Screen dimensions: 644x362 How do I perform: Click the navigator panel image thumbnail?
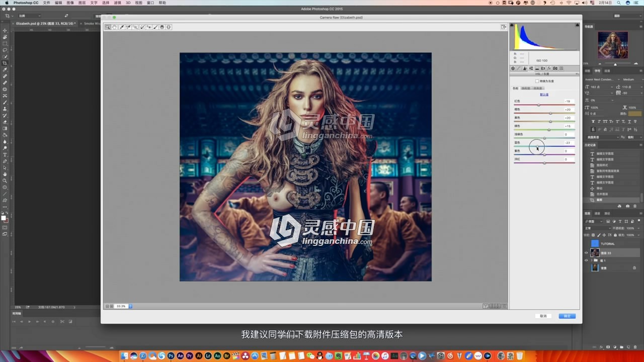613,45
